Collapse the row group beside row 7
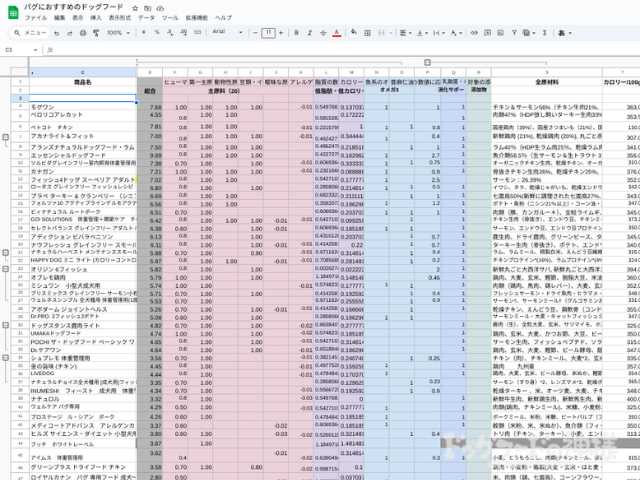This screenshot has width=640, height=480. tap(6, 137)
